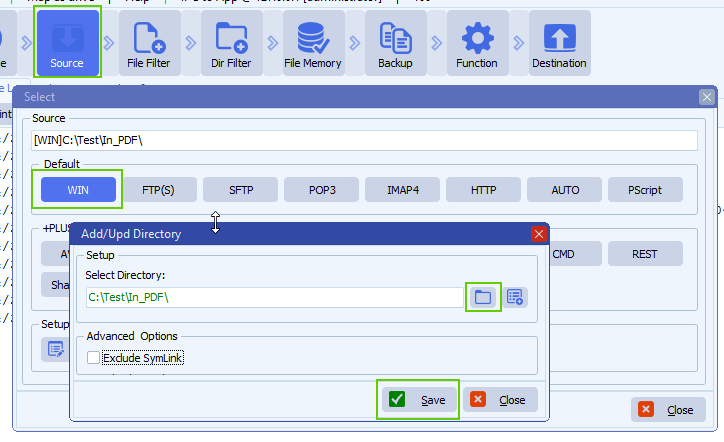This screenshot has height=442, width=724.
Task: Select the WIN source type
Action: (78, 189)
